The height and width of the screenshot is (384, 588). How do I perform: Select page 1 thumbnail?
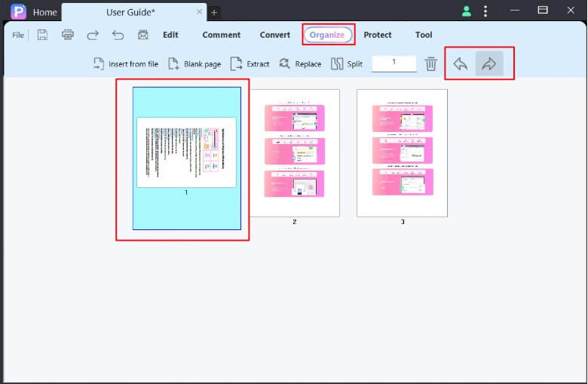[187, 158]
